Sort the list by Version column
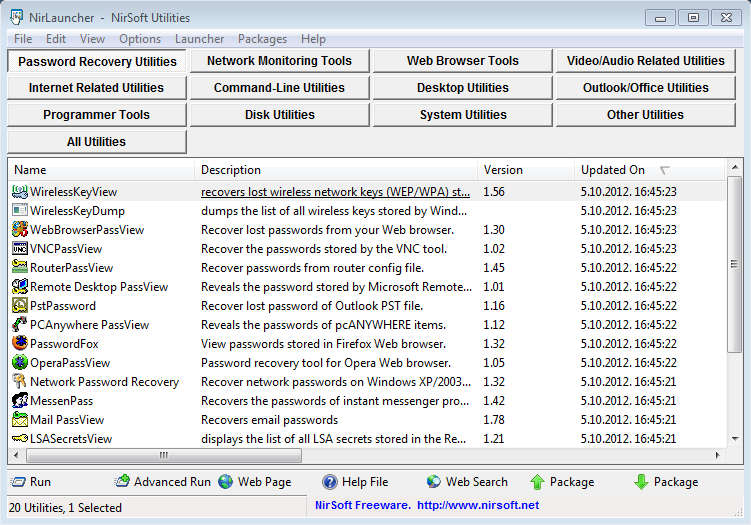Screen dimensions: 751x525 pyautogui.click(x=503, y=170)
